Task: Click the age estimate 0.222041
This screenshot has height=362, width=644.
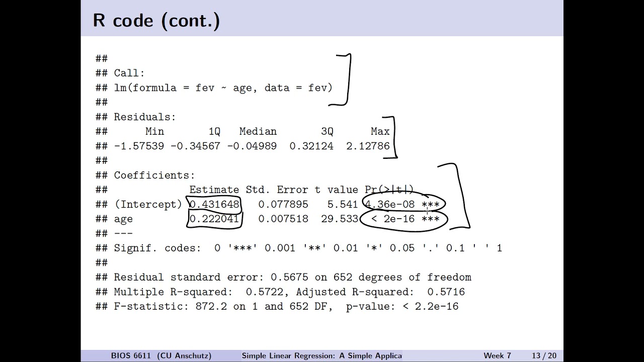Action: pyautogui.click(x=214, y=219)
